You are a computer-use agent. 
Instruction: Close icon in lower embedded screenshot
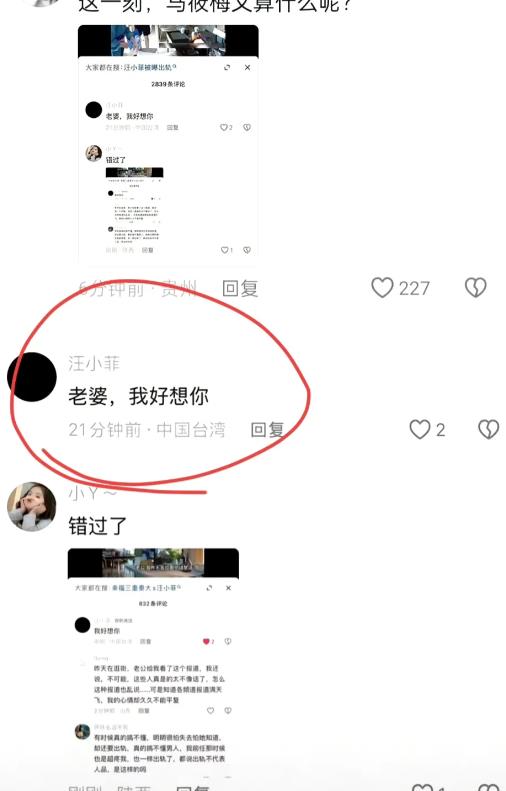[x=228, y=588]
